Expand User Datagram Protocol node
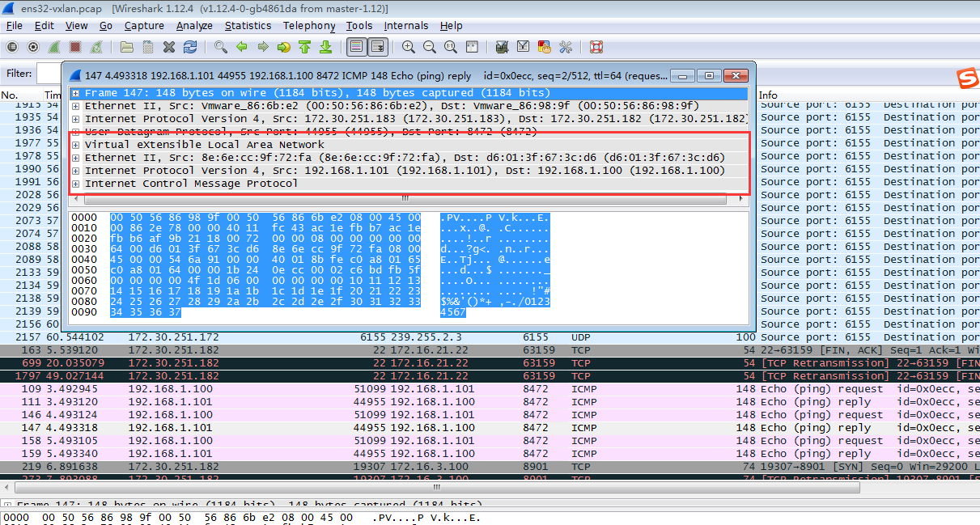Image resolution: width=980 pixels, height=525 pixels. point(76,132)
